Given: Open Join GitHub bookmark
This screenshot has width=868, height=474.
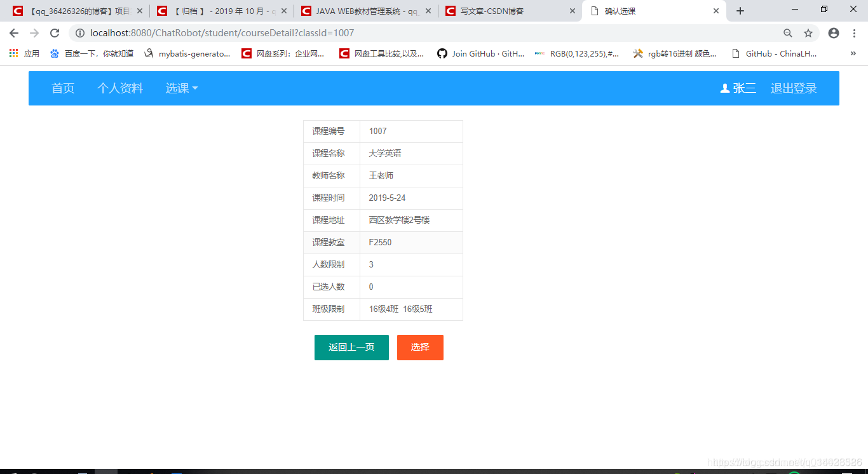Looking at the screenshot, I should pos(481,54).
